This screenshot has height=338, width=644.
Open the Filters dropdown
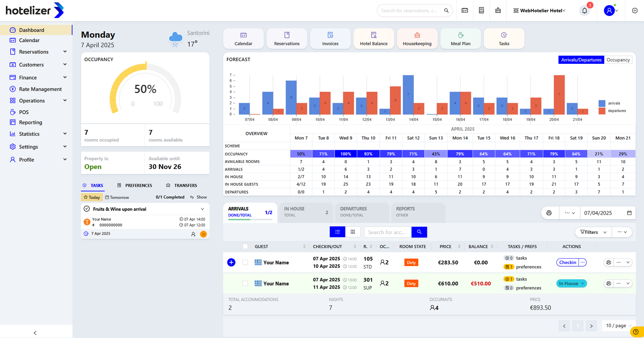tap(593, 232)
